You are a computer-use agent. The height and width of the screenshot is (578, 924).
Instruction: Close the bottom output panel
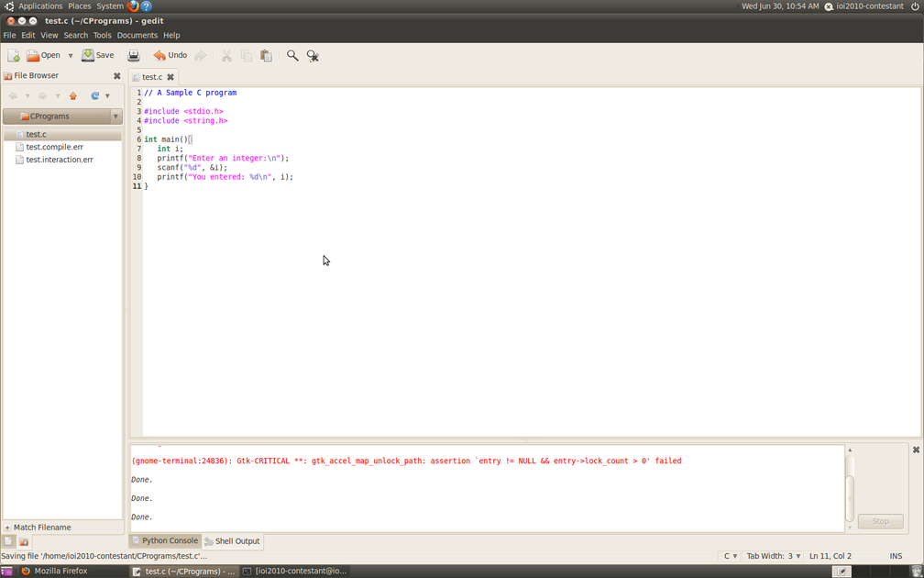(x=916, y=450)
